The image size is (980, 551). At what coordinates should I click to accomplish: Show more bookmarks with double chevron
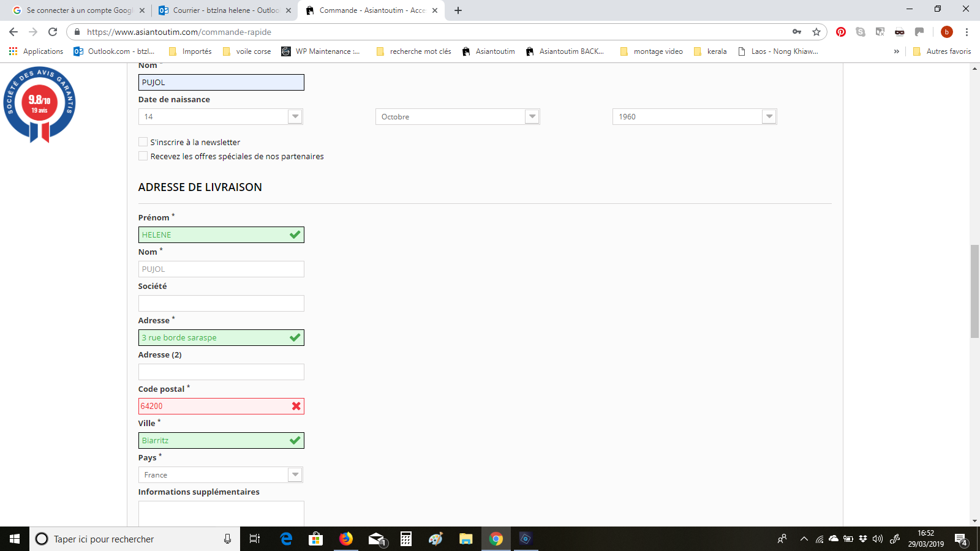(x=897, y=51)
